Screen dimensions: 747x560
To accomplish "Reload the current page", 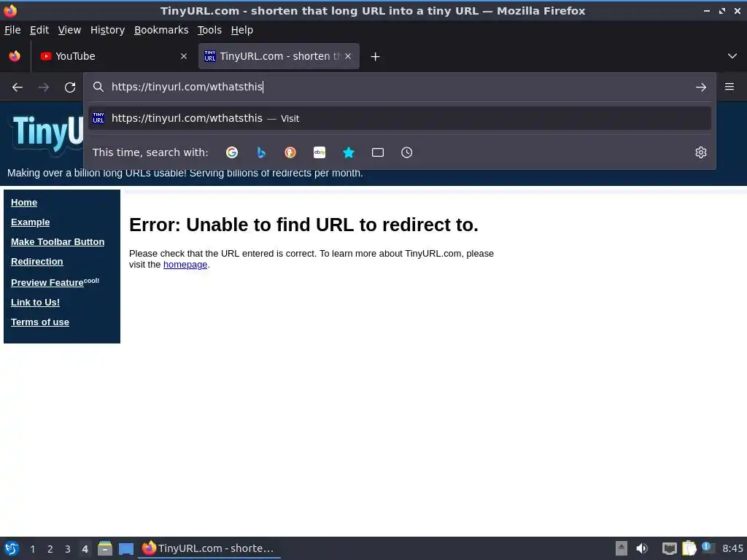I will point(70,87).
